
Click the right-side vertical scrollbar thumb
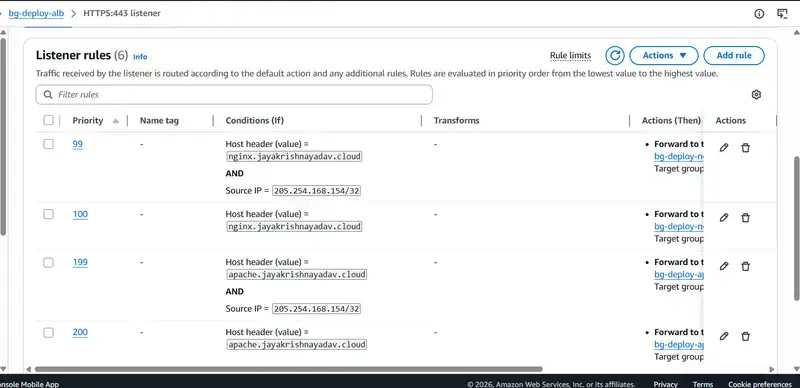tap(796, 228)
